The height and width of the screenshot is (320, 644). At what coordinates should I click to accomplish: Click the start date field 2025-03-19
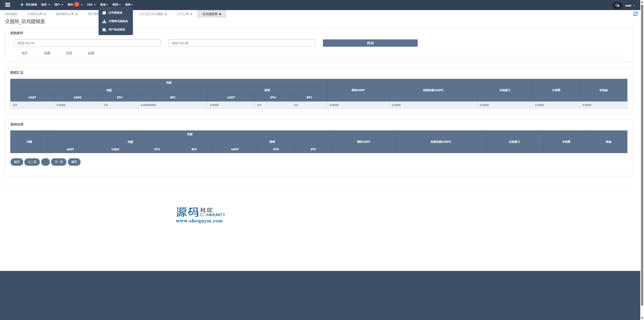[87, 43]
